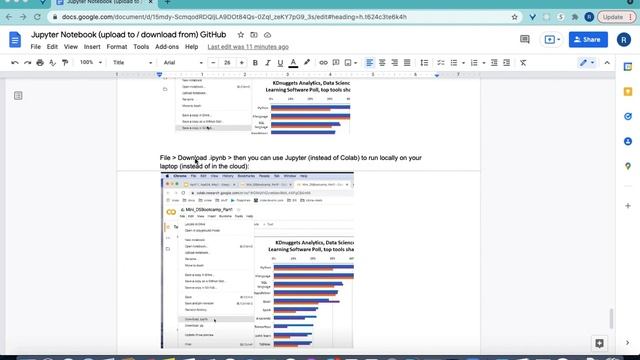Viewport: 640px width, 360px height.
Task: Insert a checklist
Action: tap(441, 63)
